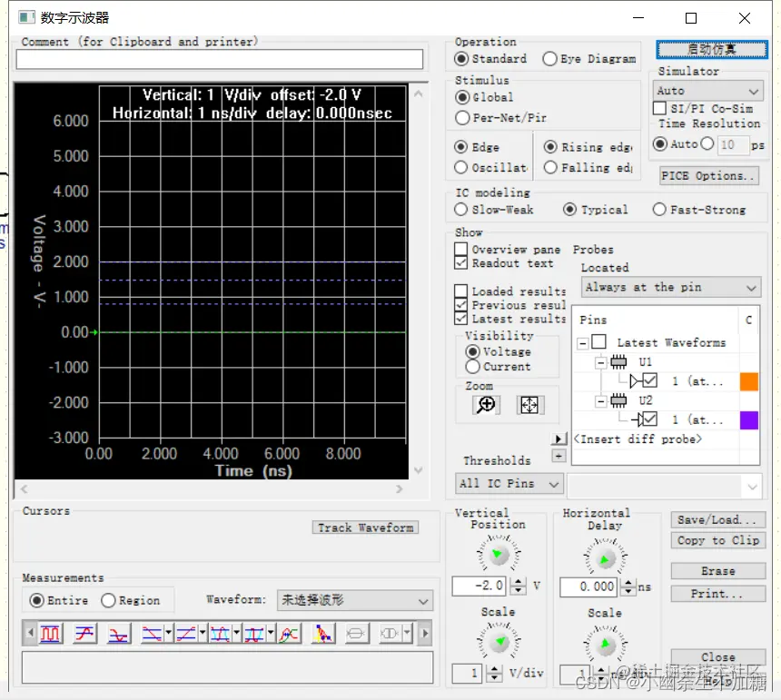Click the Copy to Clip button

pos(717,540)
